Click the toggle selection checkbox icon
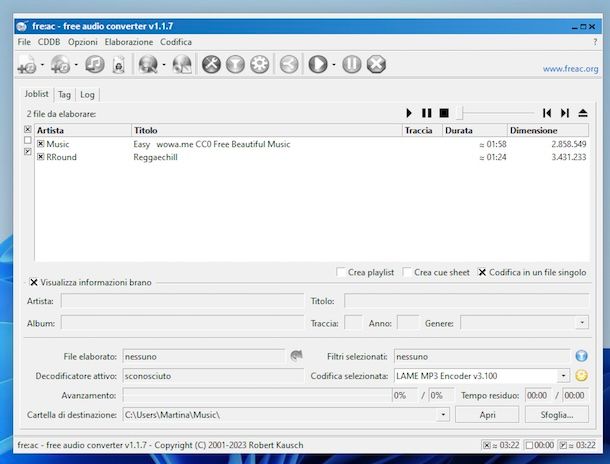The width and height of the screenshot is (610, 464). [x=28, y=151]
